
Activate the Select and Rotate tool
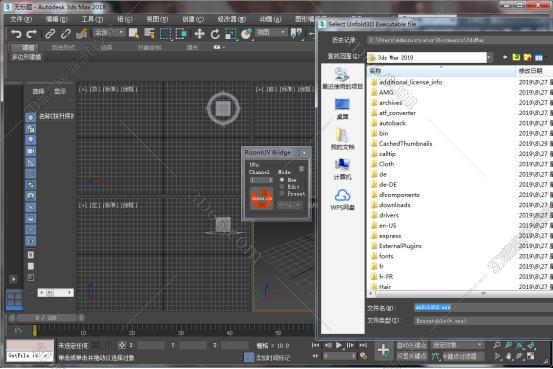215,34
